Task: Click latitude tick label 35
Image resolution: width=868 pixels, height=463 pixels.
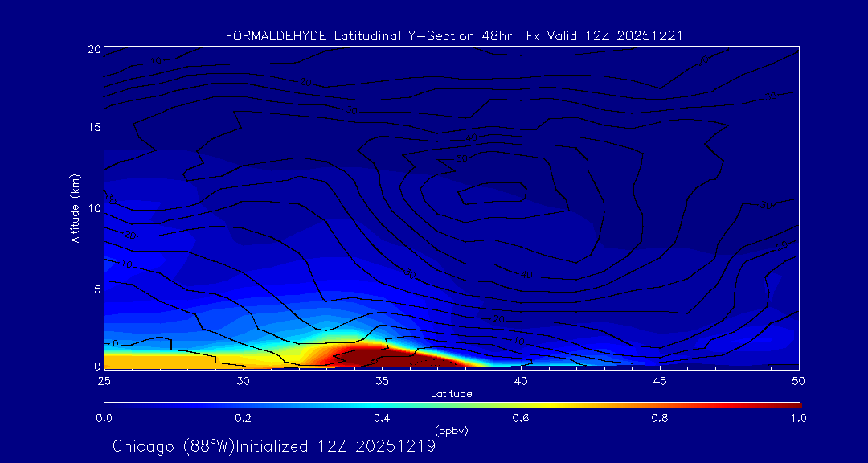Action: click(382, 380)
